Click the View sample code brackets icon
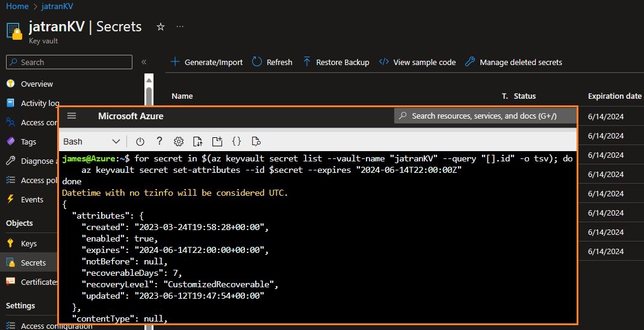Image resolution: width=644 pixels, height=330 pixels. tap(384, 62)
